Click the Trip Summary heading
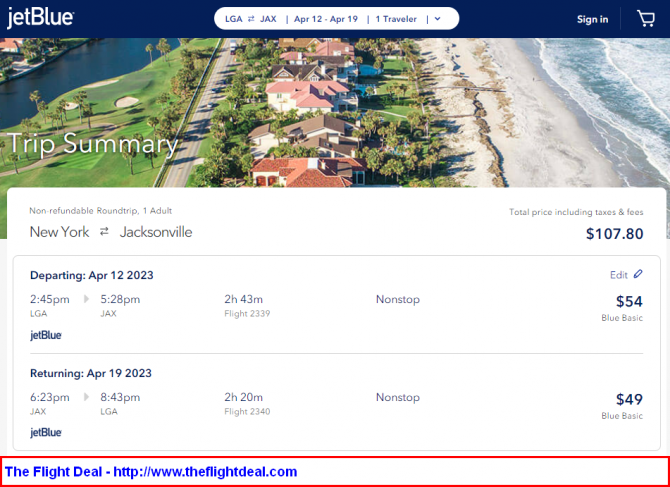Image resolution: width=670 pixels, height=487 pixels. [x=92, y=144]
